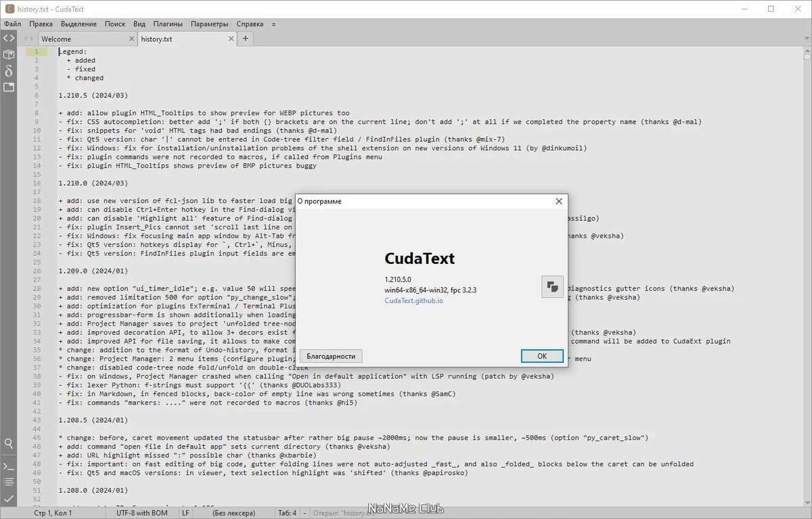The width and height of the screenshot is (812, 519).
Task: Open the Code tree sidebar panel
Action: [x=8, y=39]
